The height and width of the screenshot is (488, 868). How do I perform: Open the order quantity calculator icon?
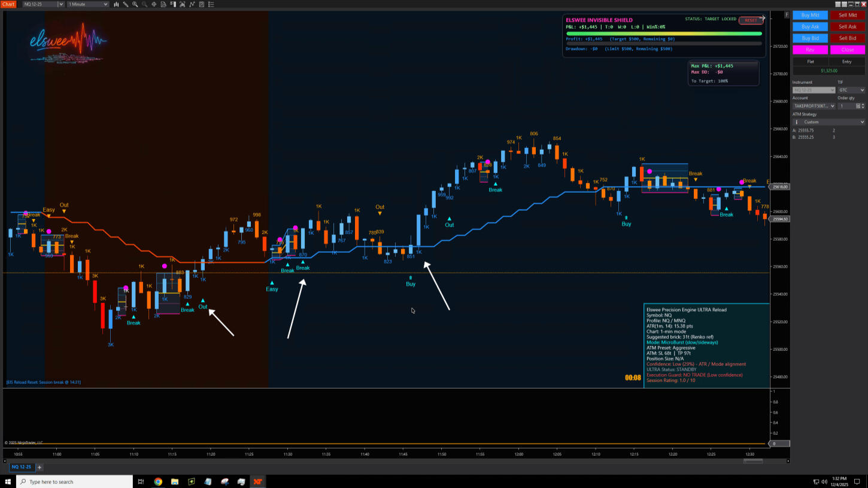pos(858,106)
